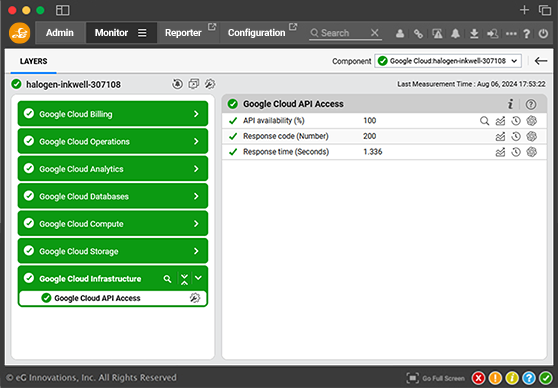Click the gear icon for API availability
This screenshot has height=388, width=558.
coord(532,121)
